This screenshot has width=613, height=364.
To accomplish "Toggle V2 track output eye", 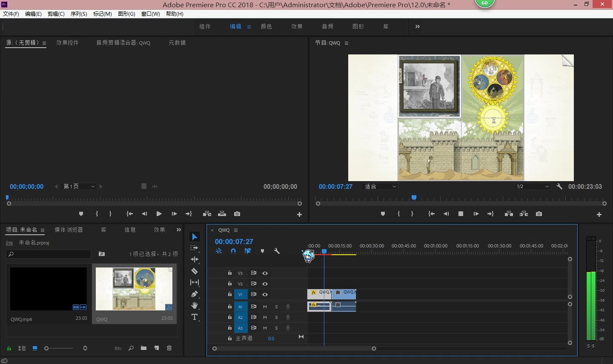I will pyautogui.click(x=265, y=284).
